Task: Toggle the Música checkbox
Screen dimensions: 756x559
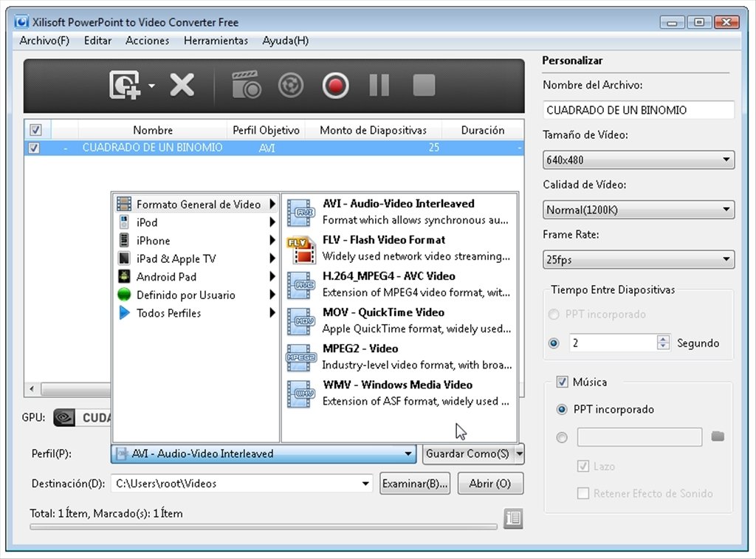Action: (562, 382)
